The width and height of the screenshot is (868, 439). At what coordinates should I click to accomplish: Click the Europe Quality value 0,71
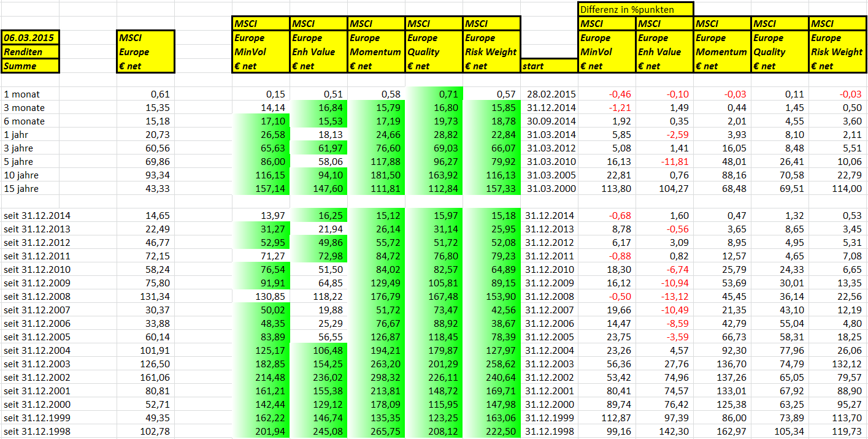434,94
